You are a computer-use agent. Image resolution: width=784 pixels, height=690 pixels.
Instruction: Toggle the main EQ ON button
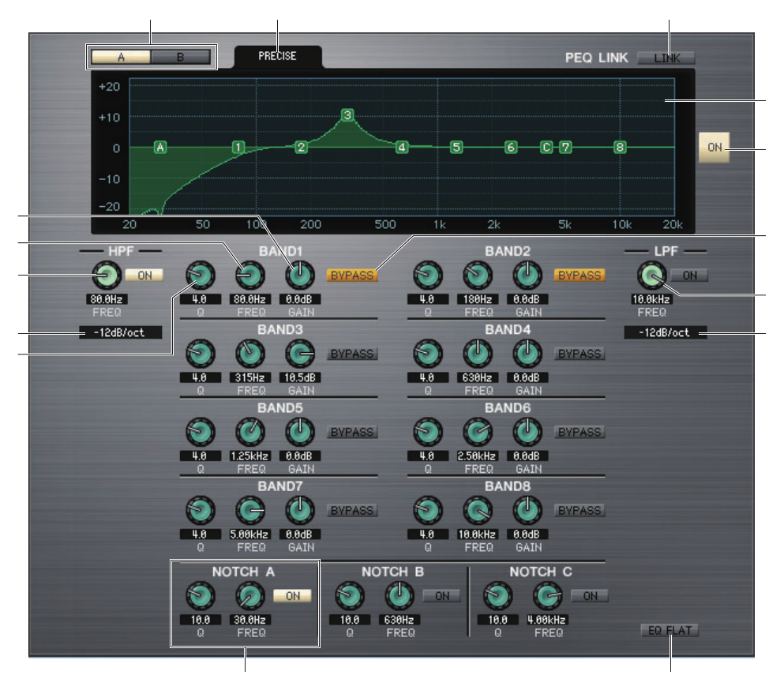tap(714, 147)
